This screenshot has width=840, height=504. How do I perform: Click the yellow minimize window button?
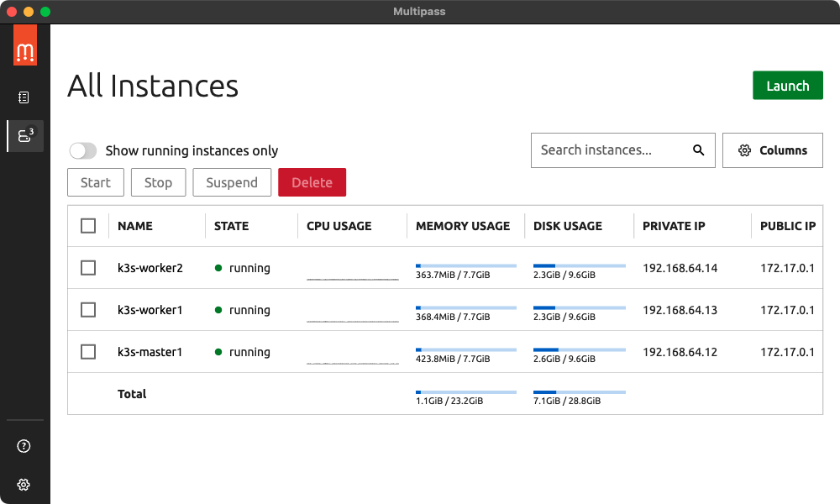click(29, 12)
